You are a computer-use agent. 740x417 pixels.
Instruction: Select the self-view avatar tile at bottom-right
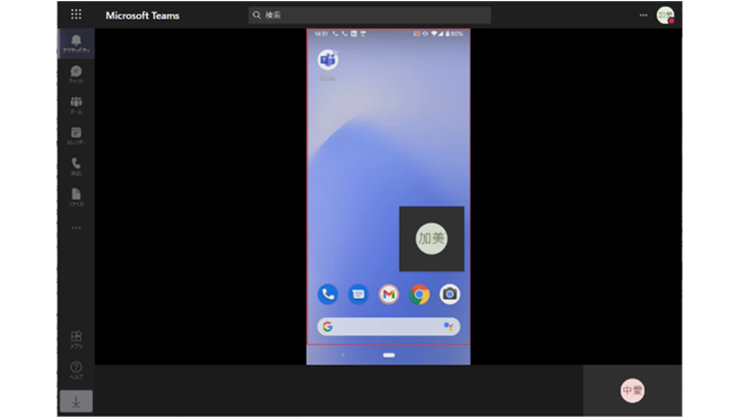tap(632, 391)
